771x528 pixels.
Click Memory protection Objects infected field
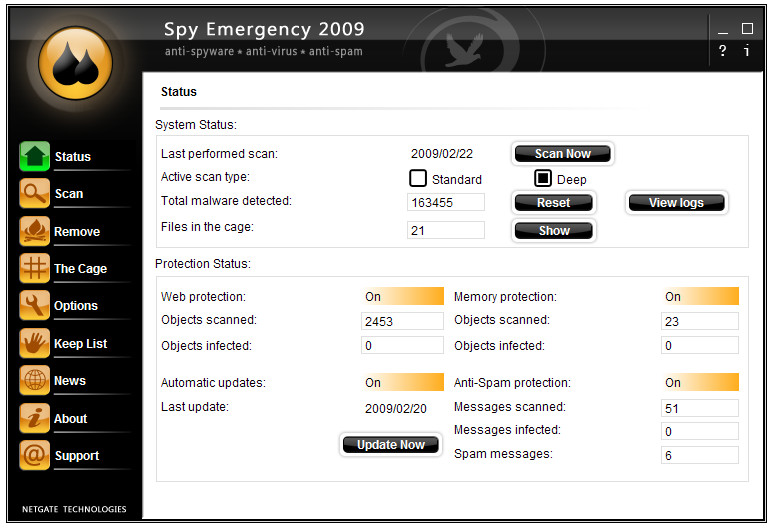coord(700,345)
